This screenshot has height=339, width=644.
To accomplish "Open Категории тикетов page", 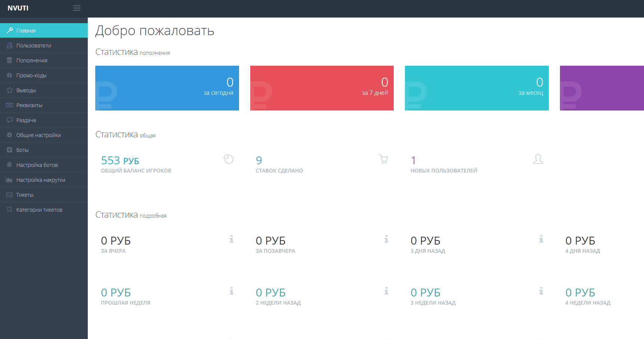I will (39, 210).
